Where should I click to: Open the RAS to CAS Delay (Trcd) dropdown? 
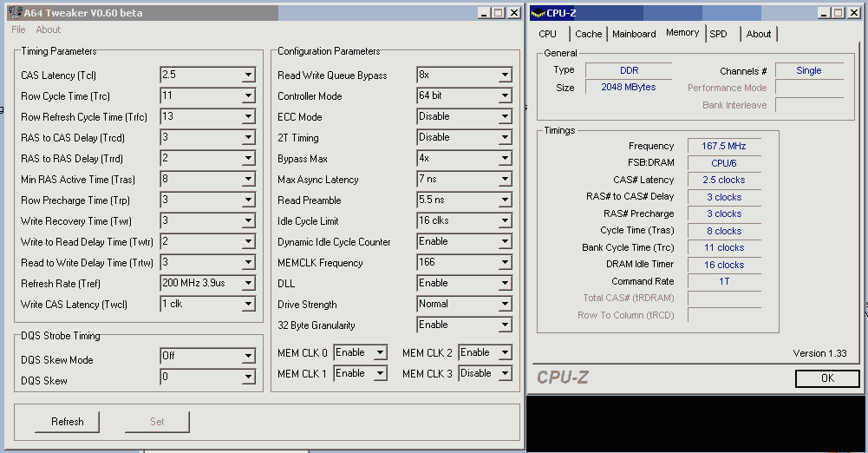[249, 137]
